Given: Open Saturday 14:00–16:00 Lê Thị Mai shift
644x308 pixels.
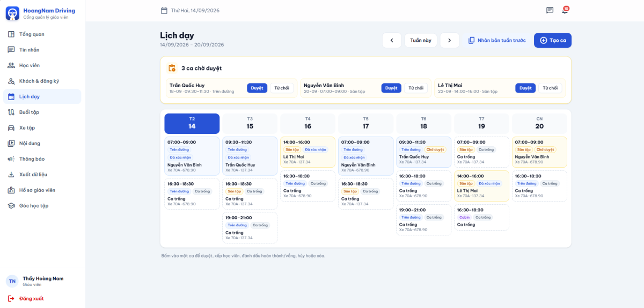Looking at the screenshot, I should click(x=481, y=186).
